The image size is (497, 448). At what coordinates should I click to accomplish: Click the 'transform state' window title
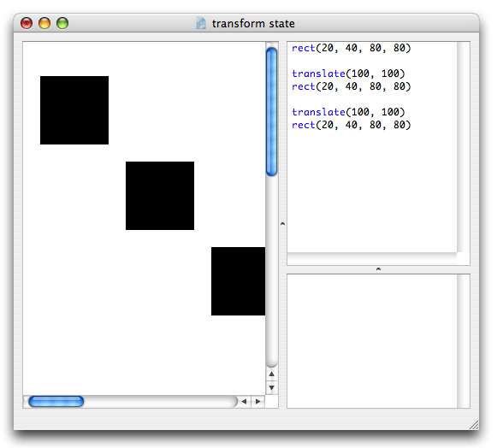253,23
